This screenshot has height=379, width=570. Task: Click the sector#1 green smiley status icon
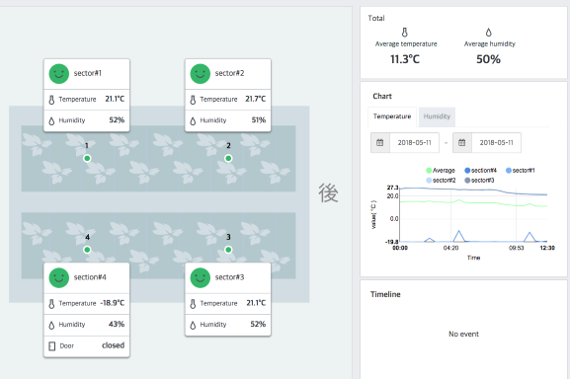pyautogui.click(x=59, y=74)
